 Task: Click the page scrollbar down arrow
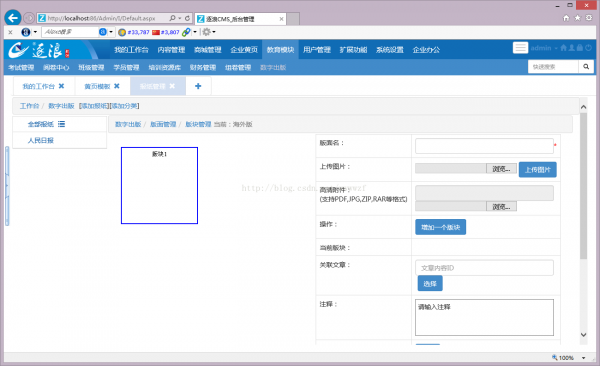583,335
